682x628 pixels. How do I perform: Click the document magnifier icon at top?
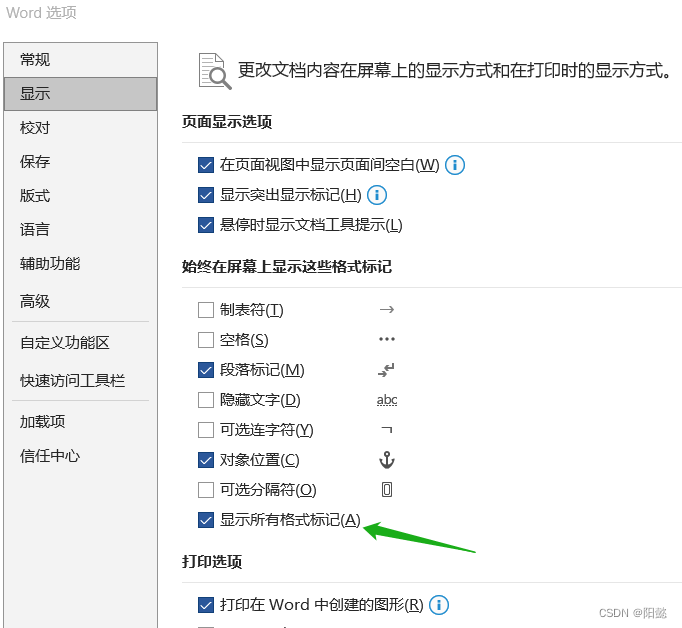[x=215, y=71]
